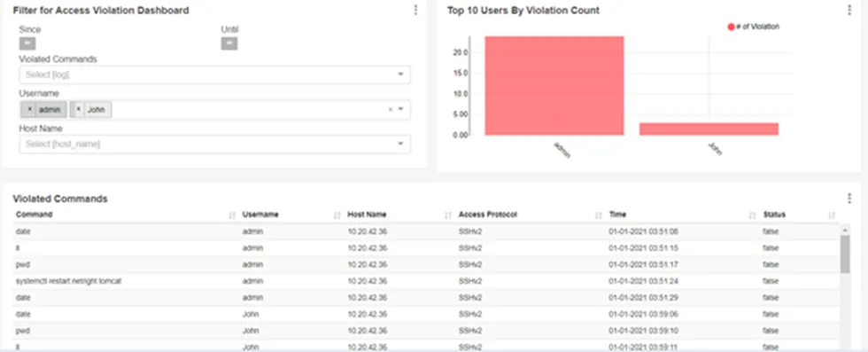
Task: Expand the Host Name dropdown
Action: [x=400, y=145]
